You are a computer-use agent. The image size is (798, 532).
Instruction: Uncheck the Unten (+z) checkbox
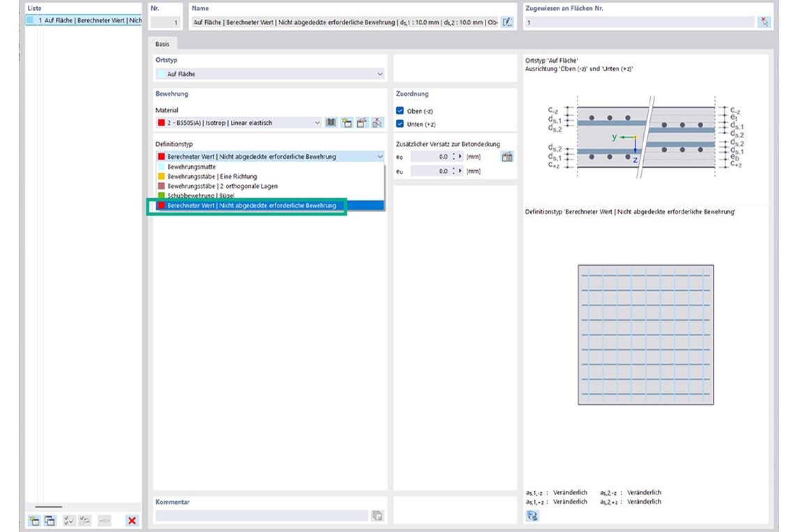tap(400, 123)
